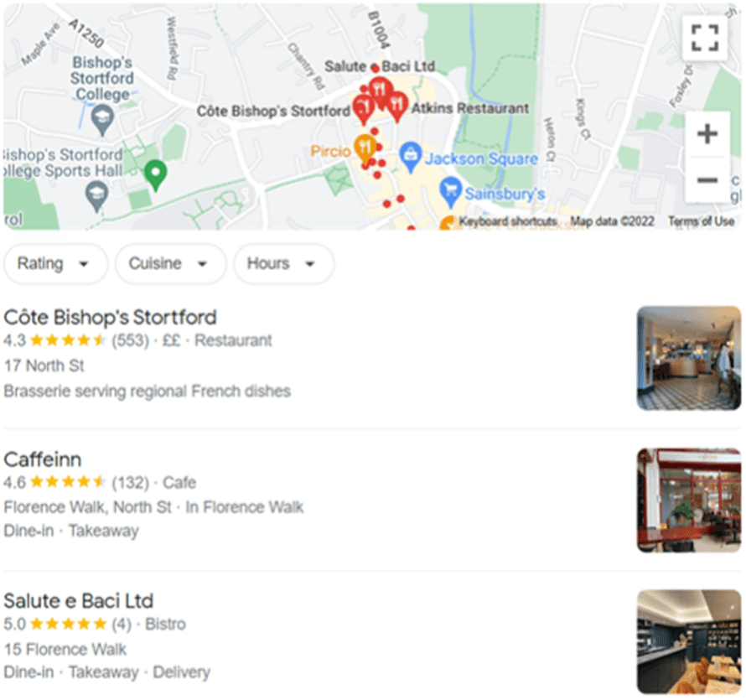Zoom in on the map
This screenshot has height=700, width=746.
coord(707,134)
